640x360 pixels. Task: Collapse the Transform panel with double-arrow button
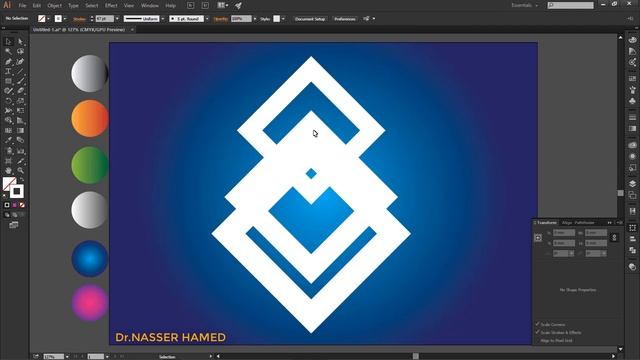[x=610, y=222]
